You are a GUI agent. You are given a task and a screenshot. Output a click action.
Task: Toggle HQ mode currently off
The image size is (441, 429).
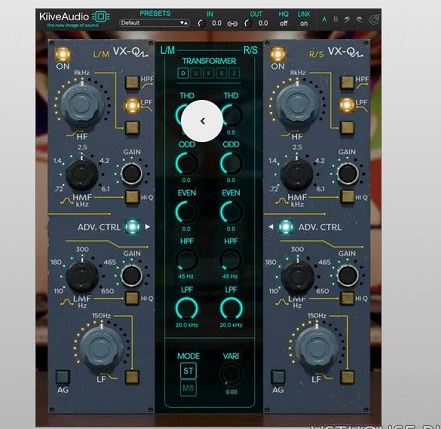(x=283, y=23)
